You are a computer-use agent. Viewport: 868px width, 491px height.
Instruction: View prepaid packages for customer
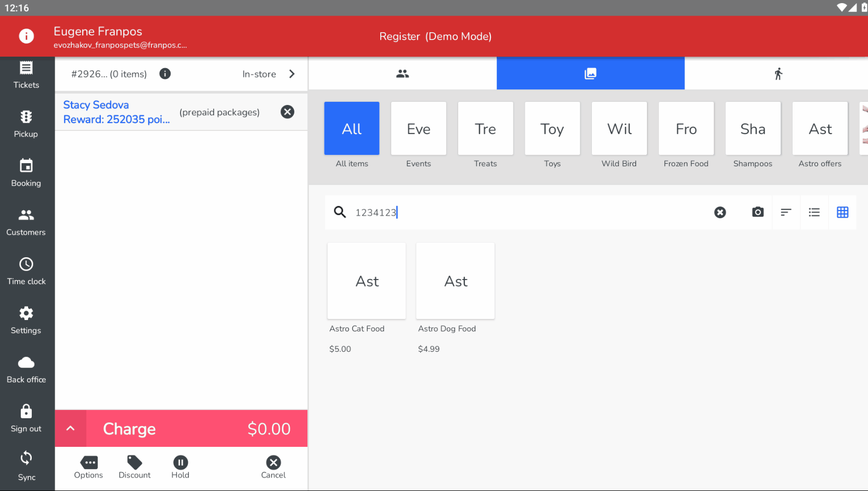(219, 112)
